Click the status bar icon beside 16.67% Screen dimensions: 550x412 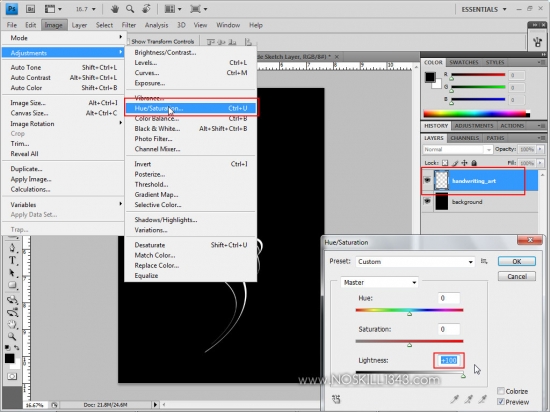point(54,405)
